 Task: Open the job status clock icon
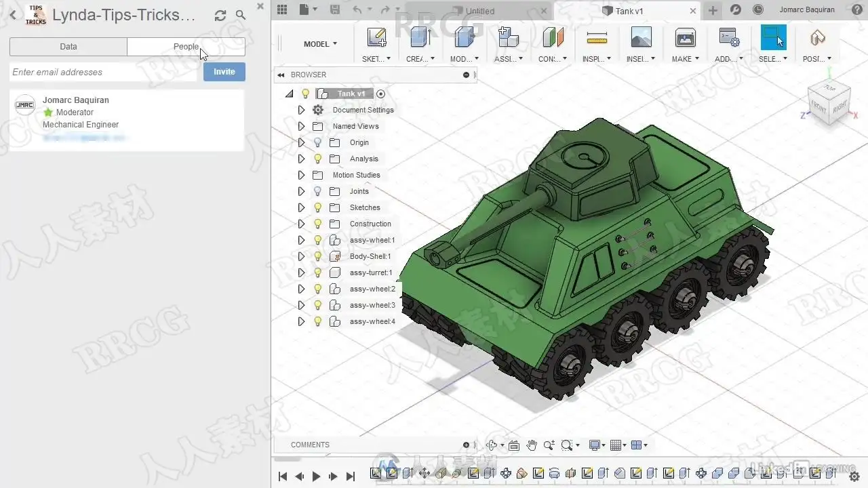(758, 9)
